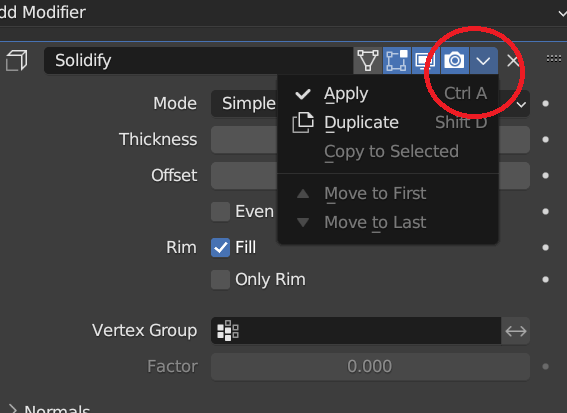Click the Solidify modifier cube icon

17,60
